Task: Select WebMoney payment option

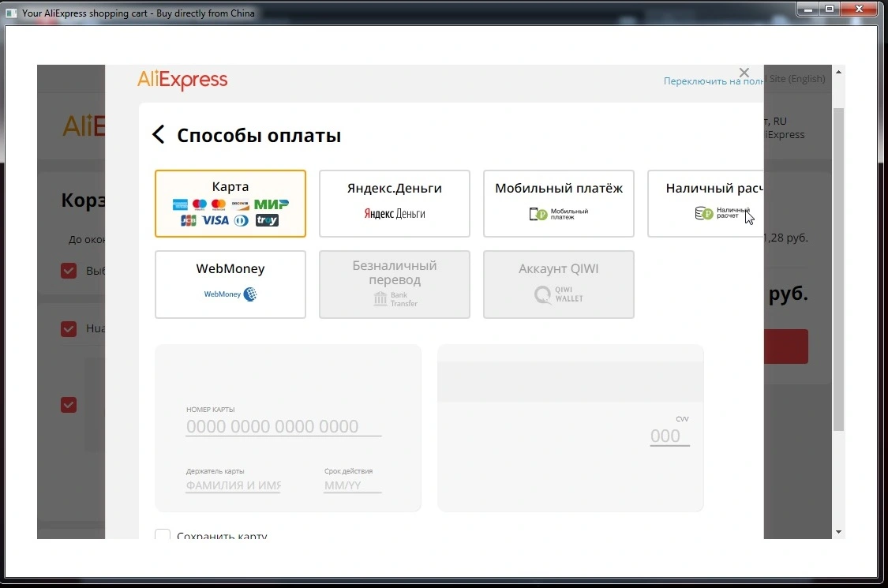Action: coord(230,284)
